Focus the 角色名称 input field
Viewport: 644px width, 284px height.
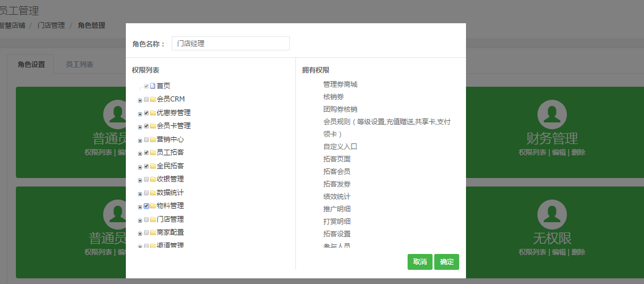230,44
